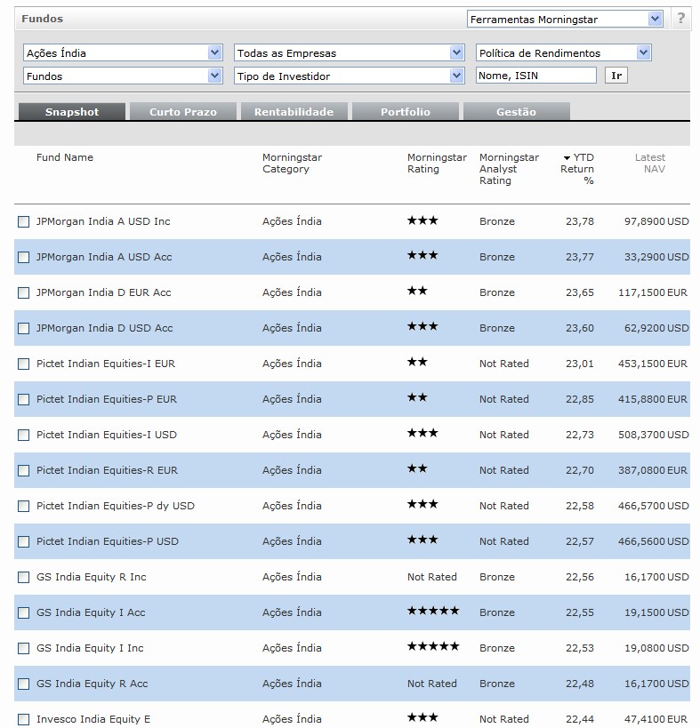The width and height of the screenshot is (700, 728).
Task: Click YTD return value 23,01
Action: point(580,364)
